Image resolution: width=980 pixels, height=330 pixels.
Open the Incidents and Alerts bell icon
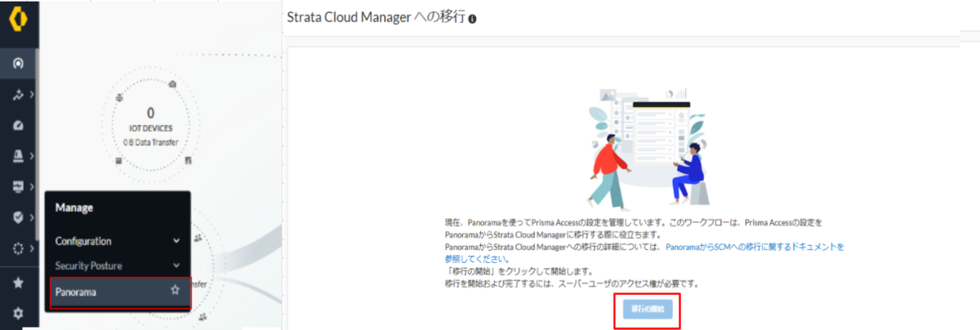pyautogui.click(x=18, y=156)
